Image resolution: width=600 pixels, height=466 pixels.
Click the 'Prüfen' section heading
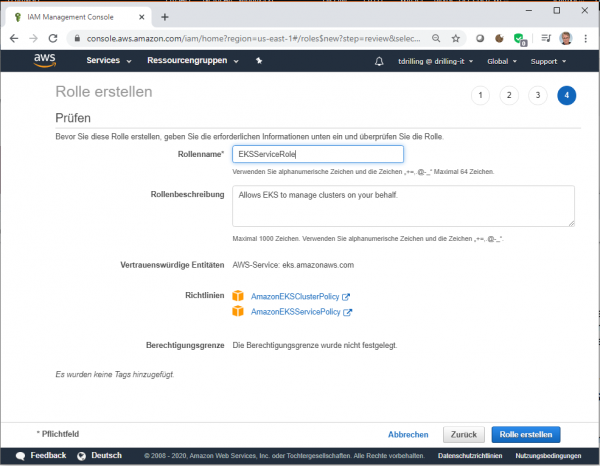tap(73, 118)
